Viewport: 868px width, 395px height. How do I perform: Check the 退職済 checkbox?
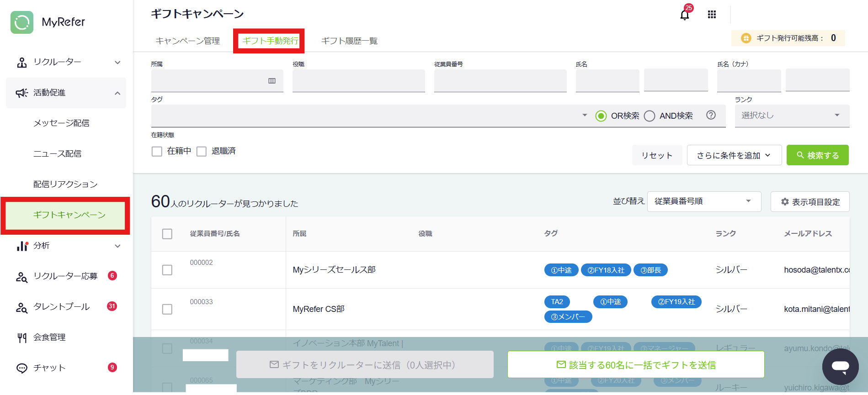coord(202,151)
